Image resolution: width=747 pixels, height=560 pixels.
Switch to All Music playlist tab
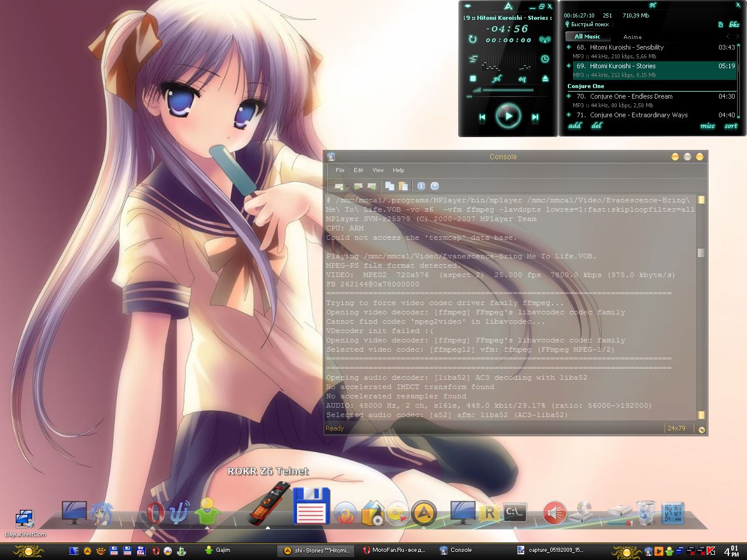coord(587,36)
